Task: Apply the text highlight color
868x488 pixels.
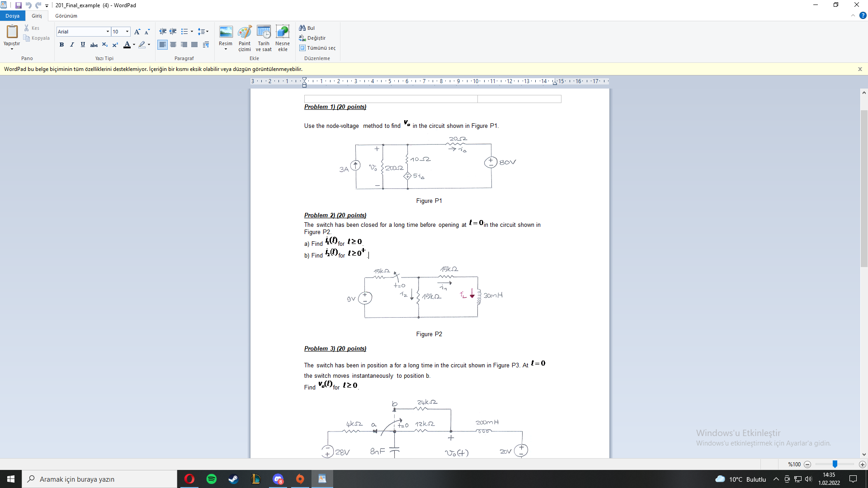Action: [142, 45]
